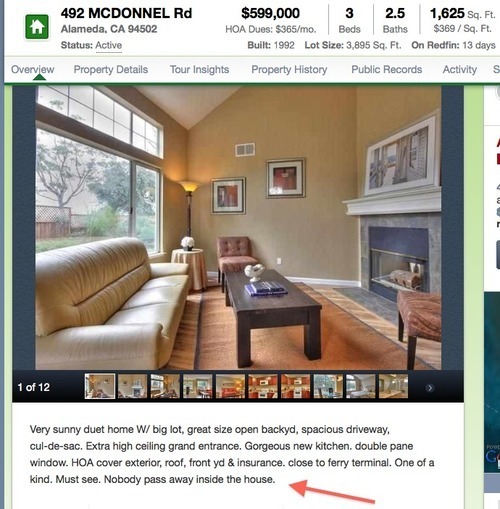The width and height of the screenshot is (500, 509).
Task: Select the eighth photo thumbnail
Action: (328, 386)
